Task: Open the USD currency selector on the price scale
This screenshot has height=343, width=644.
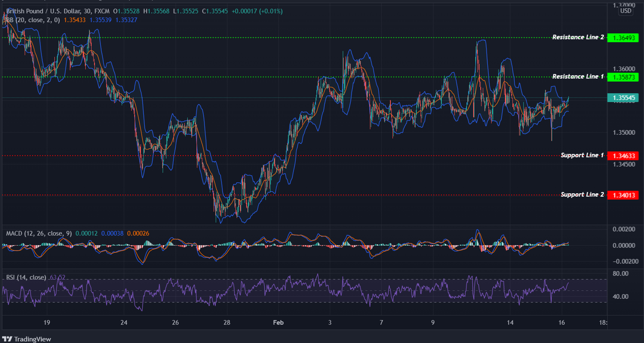Action: pyautogui.click(x=625, y=11)
